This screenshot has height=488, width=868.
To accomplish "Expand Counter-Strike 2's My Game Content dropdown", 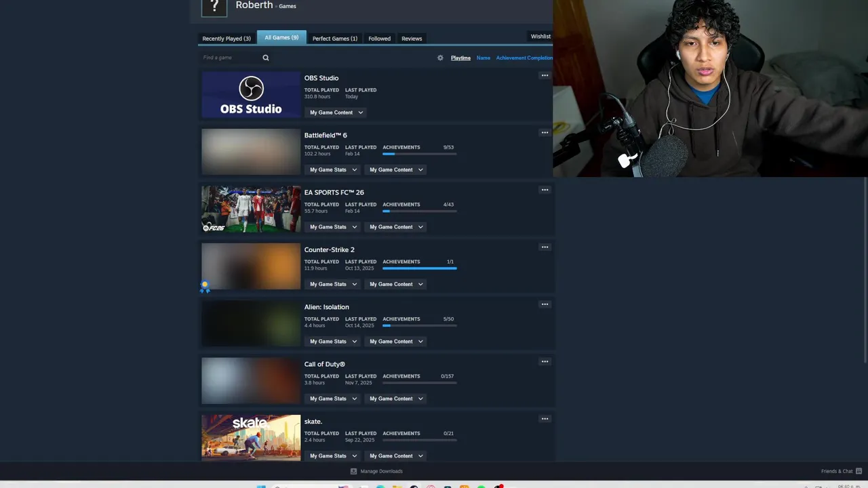I will (395, 284).
